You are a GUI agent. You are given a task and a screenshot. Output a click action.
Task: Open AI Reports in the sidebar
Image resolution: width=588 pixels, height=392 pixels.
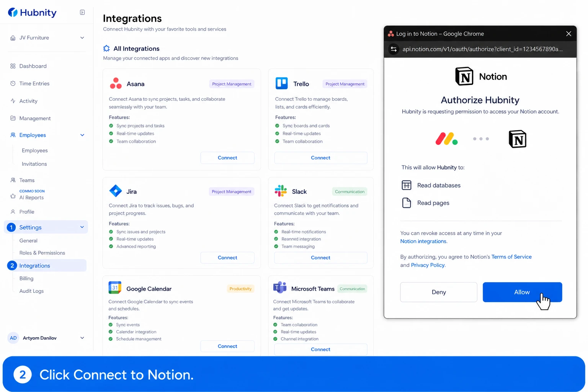coord(31,198)
